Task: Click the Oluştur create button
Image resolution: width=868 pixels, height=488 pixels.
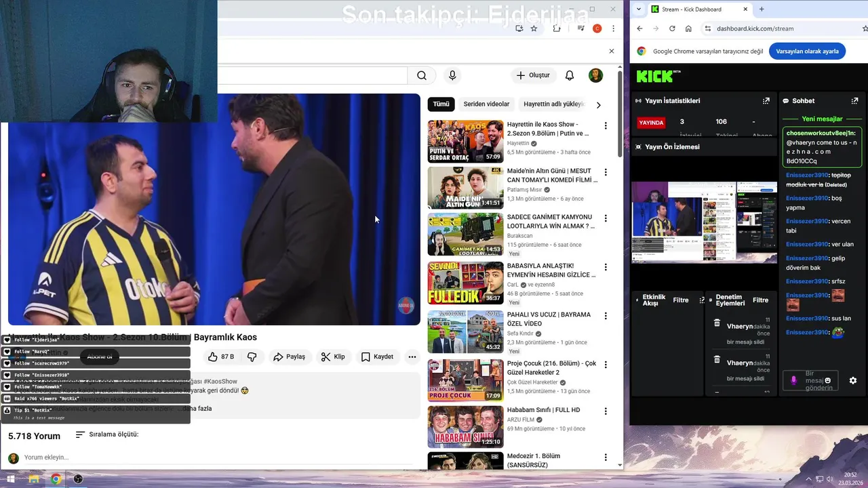Action: click(x=533, y=75)
